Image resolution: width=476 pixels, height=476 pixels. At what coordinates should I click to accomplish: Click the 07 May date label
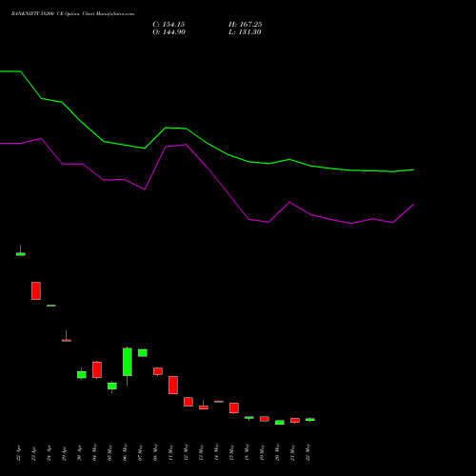[x=141, y=452]
